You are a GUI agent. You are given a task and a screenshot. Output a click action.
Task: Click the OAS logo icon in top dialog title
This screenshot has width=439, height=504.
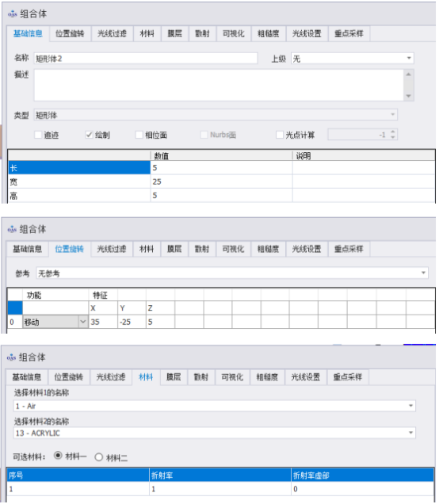[x=12, y=14]
